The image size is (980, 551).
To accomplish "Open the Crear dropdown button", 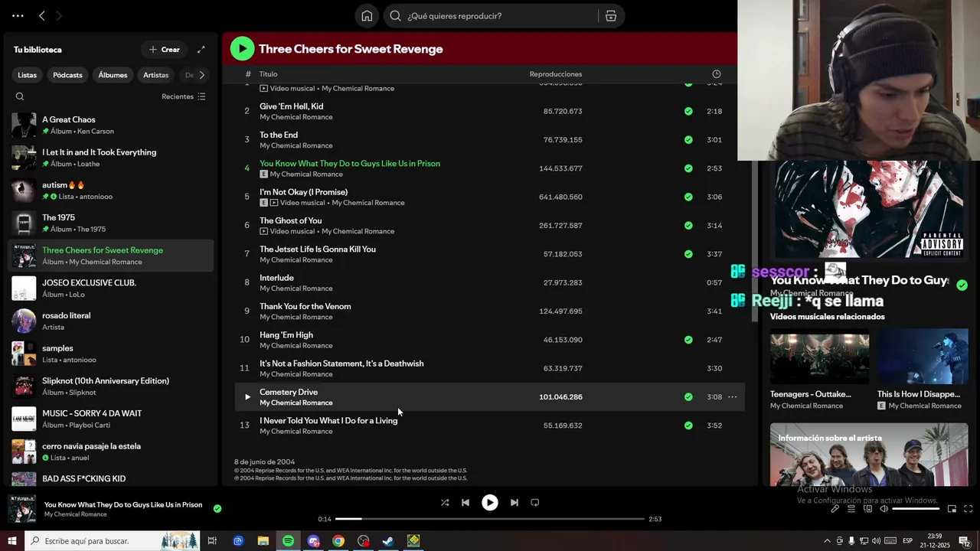I will [x=165, y=50].
